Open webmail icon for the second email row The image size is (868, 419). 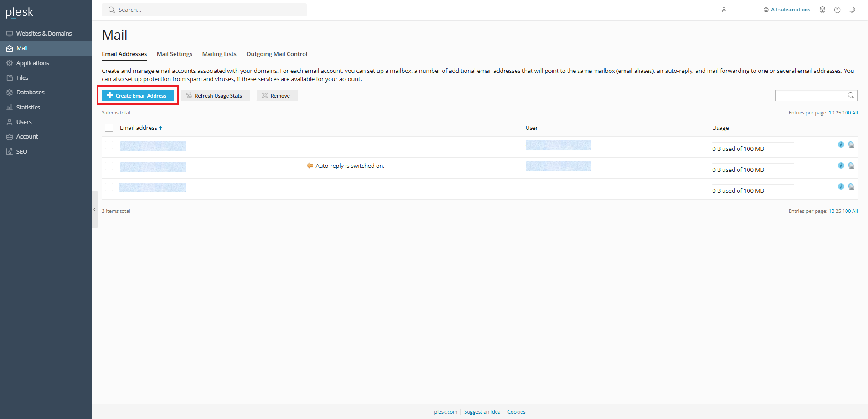(x=851, y=166)
